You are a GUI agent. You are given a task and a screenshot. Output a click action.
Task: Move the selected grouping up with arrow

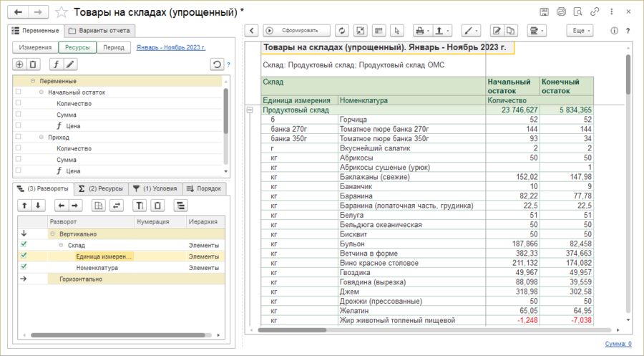pos(24,206)
